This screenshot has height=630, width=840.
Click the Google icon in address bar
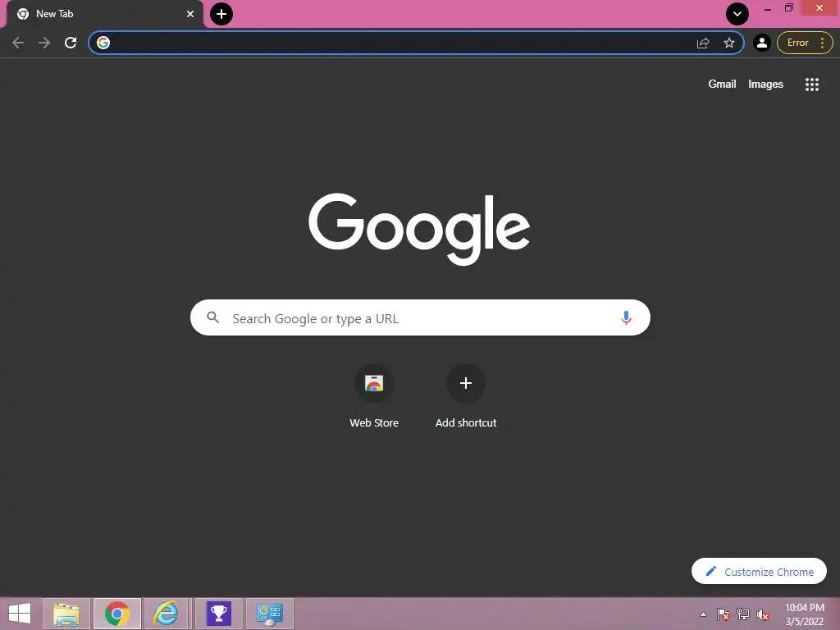click(x=103, y=43)
